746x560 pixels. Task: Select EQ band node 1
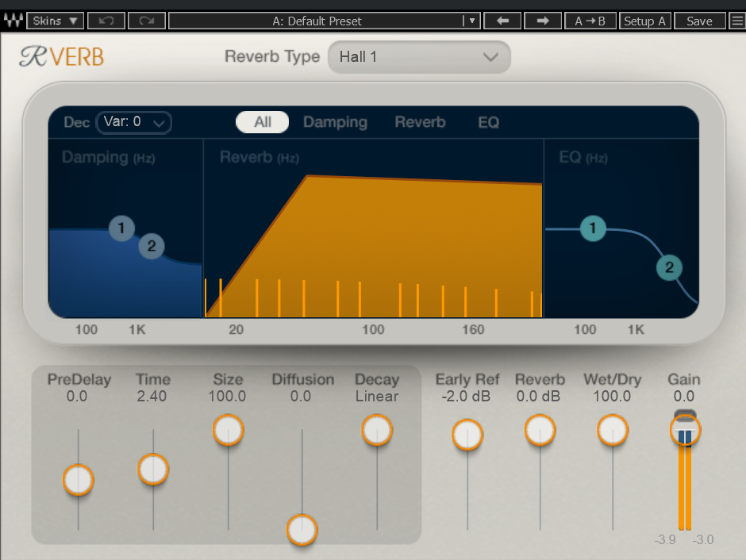(x=593, y=228)
